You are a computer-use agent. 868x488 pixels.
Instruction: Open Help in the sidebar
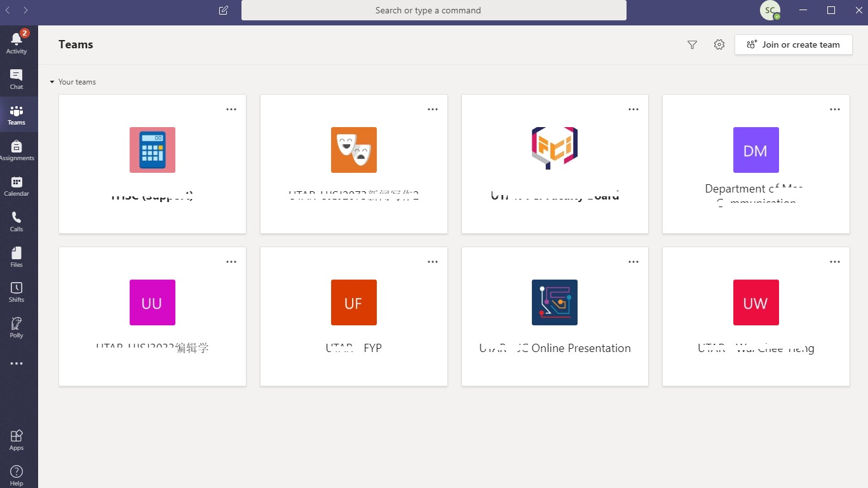tap(17, 475)
